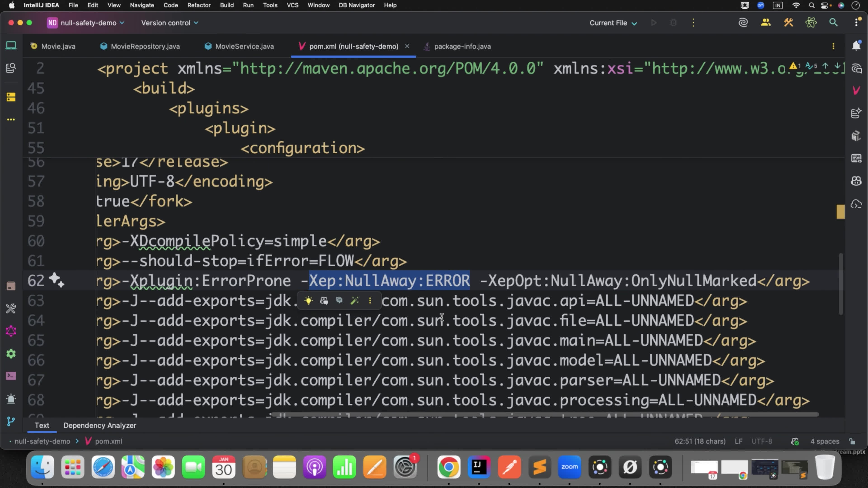The image size is (868, 488).
Task: Open IntelliJ IDEA from the dock
Action: point(479,467)
